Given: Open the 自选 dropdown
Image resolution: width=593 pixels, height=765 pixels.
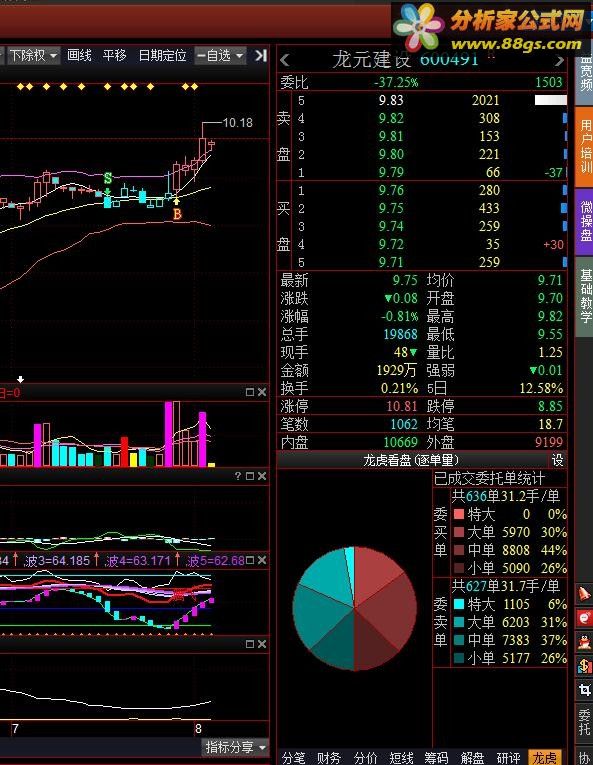Looking at the screenshot, I should click(220, 56).
